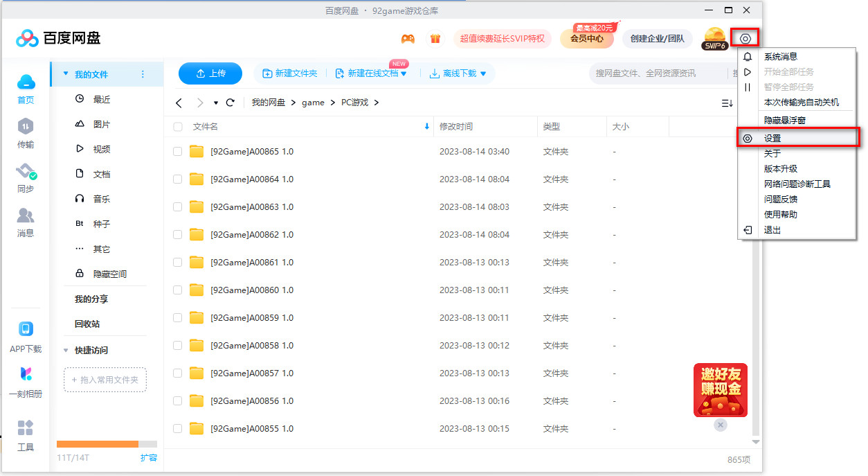The image size is (868, 476).
Task: Select the checkbox for folder [92Game]A00865 1.0
Action: pyautogui.click(x=177, y=151)
